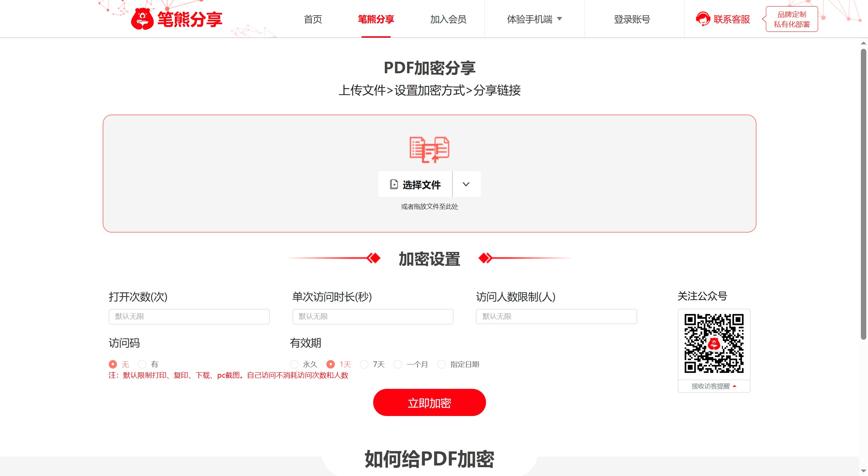Screen dimensions: 868x476
Task: Click the 笔熊分享 bear logo icon
Action: tap(143, 19)
